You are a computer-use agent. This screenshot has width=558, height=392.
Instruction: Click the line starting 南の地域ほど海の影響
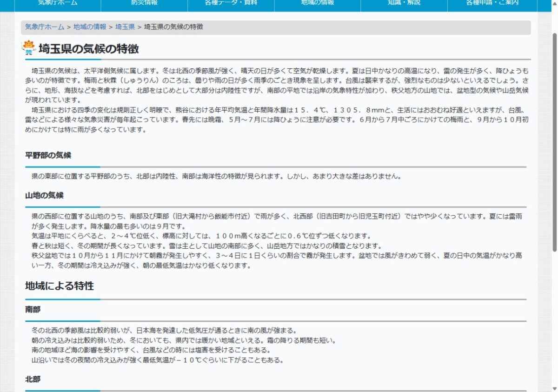pyautogui.click(x=151, y=350)
